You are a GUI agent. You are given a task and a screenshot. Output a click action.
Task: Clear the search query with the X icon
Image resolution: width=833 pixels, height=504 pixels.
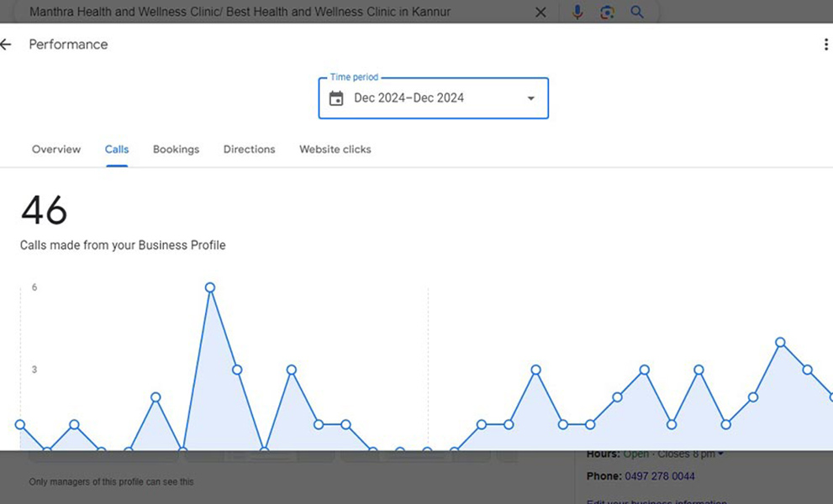point(540,12)
